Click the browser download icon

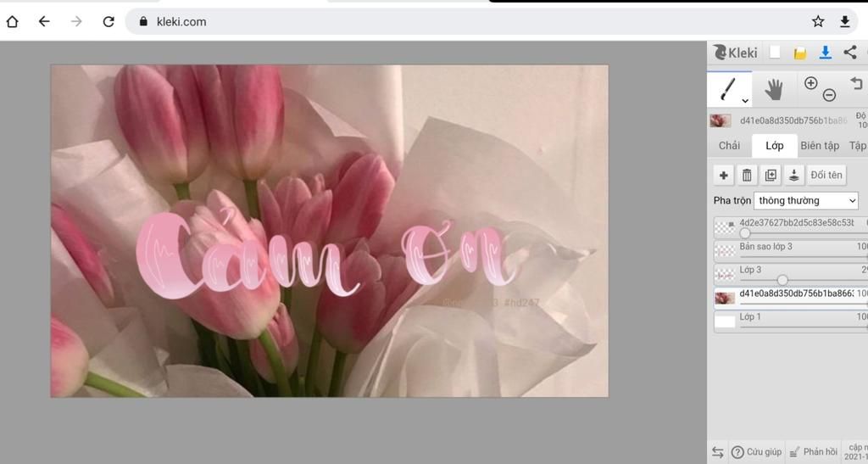click(845, 21)
